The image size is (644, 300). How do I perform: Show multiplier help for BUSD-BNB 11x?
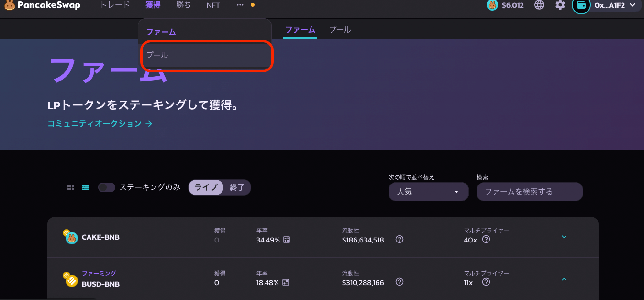(486, 282)
